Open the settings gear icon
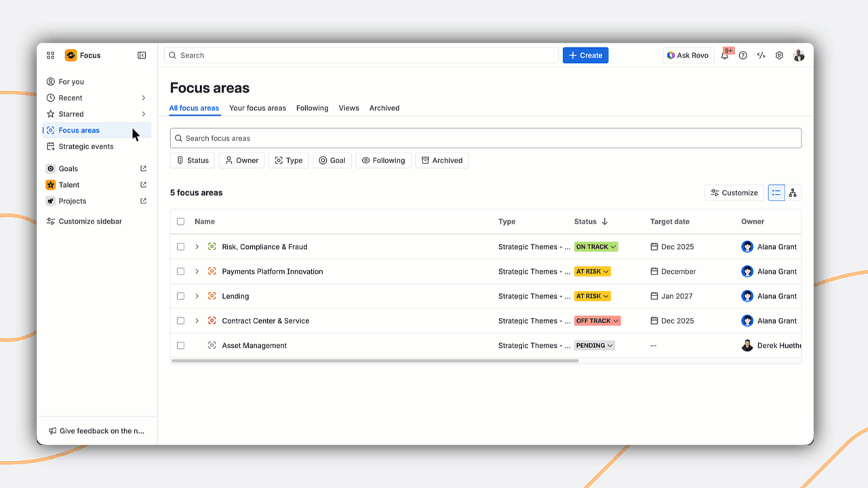Image resolution: width=868 pixels, height=488 pixels. pyautogui.click(x=779, y=56)
